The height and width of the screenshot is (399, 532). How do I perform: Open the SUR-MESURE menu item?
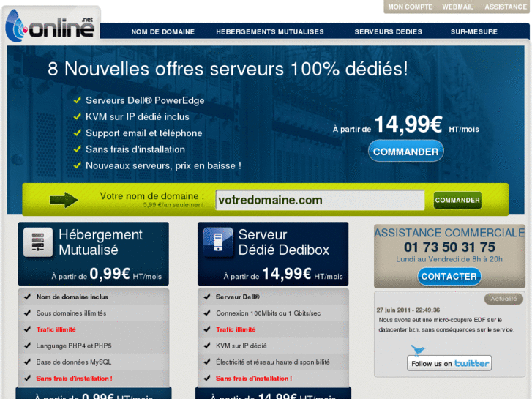coord(474,32)
